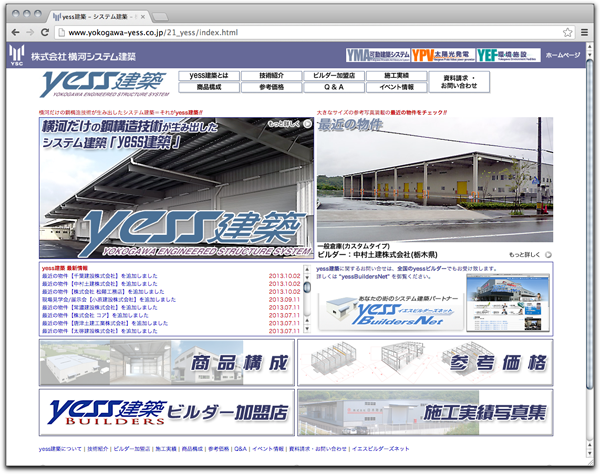Open the 商品構成 menu item
Screen dimensions: 600x474
pos(209,87)
